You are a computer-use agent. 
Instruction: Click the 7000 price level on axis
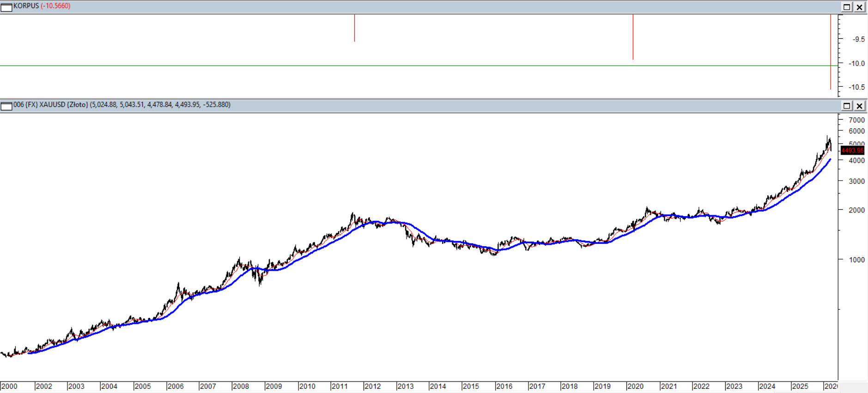(x=856, y=120)
